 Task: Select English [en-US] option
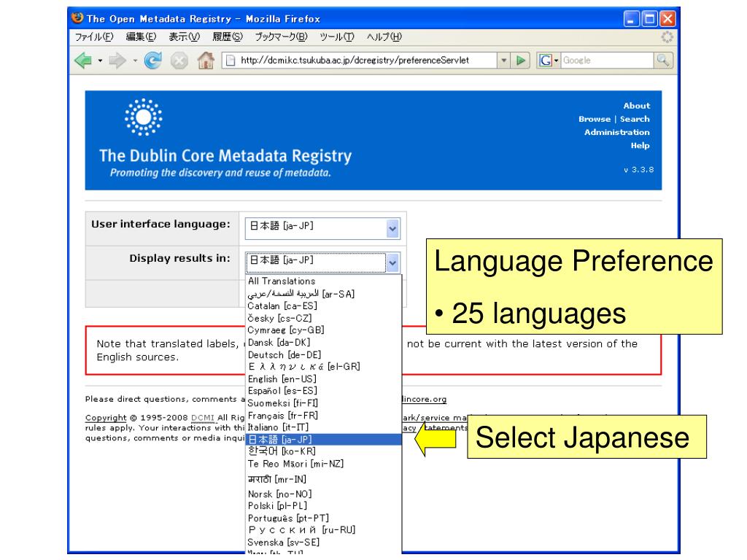[x=323, y=379]
